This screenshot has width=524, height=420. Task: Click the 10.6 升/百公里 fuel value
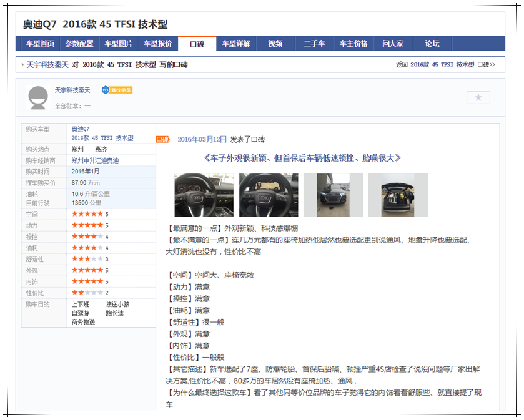tap(91, 194)
